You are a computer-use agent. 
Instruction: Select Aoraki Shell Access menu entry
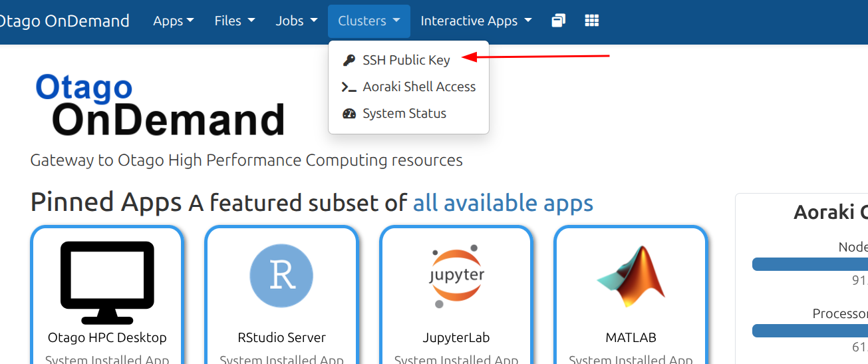[409, 87]
